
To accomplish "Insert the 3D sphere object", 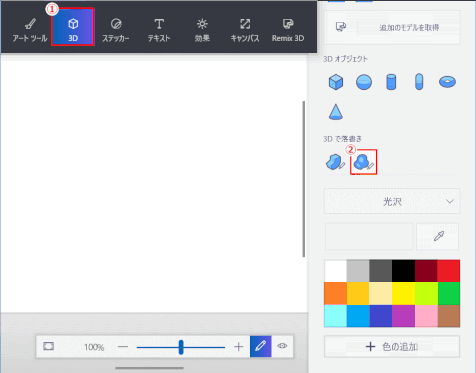I will [x=364, y=82].
